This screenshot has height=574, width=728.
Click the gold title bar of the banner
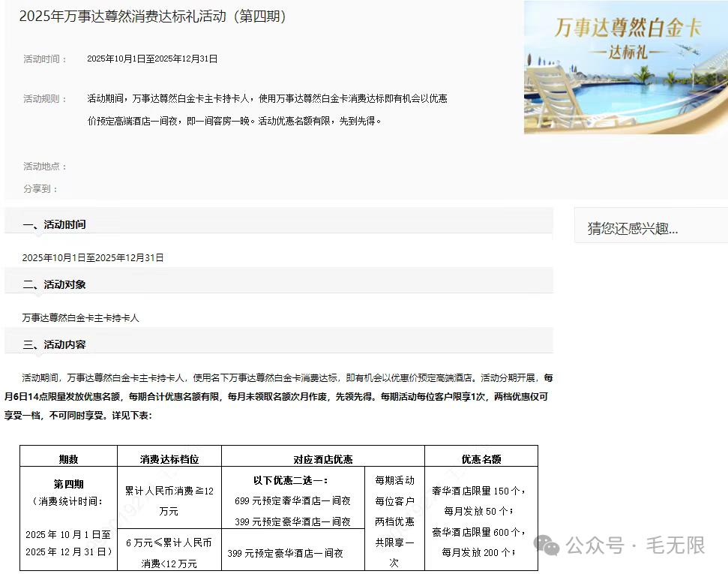coord(629,26)
